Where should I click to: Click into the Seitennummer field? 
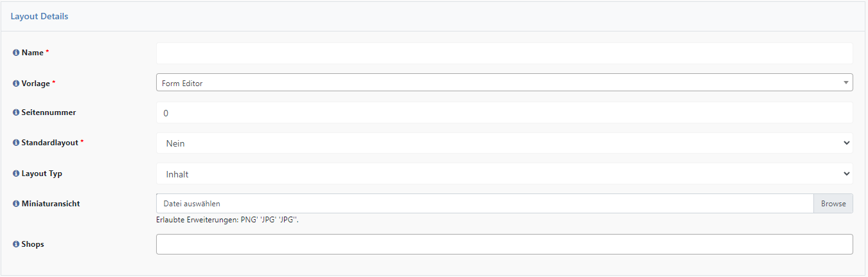tap(504, 112)
